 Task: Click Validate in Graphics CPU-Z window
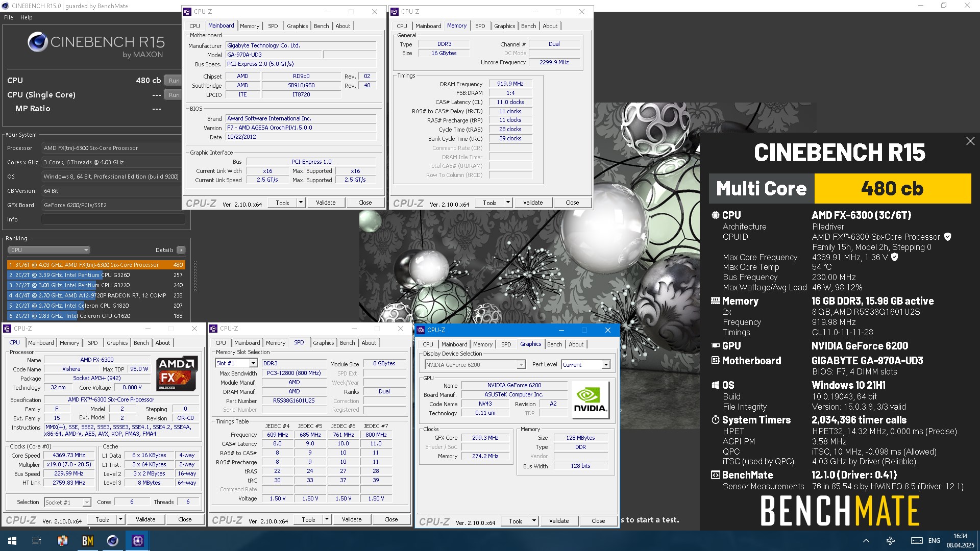click(x=559, y=521)
